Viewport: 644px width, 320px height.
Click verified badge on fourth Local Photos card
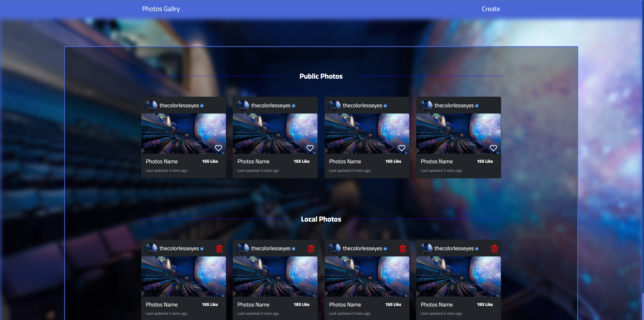477,249
